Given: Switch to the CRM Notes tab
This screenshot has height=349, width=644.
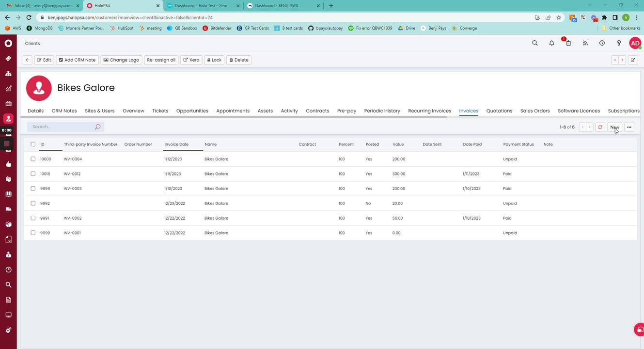Looking at the screenshot, I should pyautogui.click(x=64, y=111).
